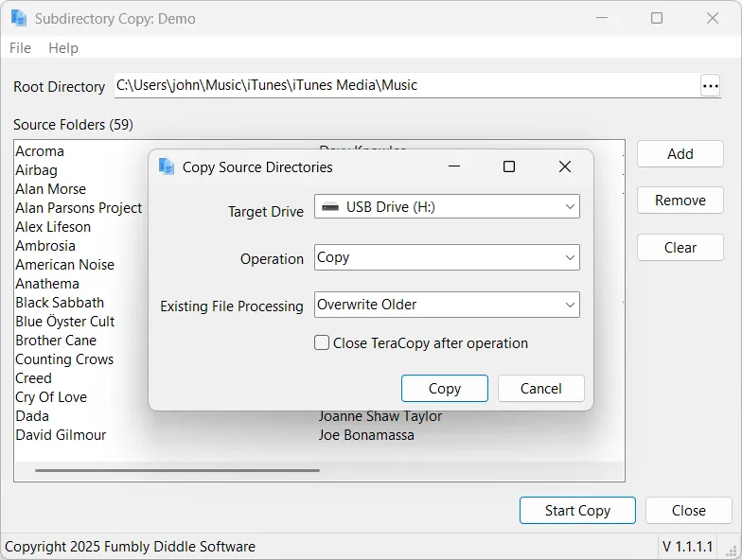
Task: Select Brother Cane folder
Action: 56,341
